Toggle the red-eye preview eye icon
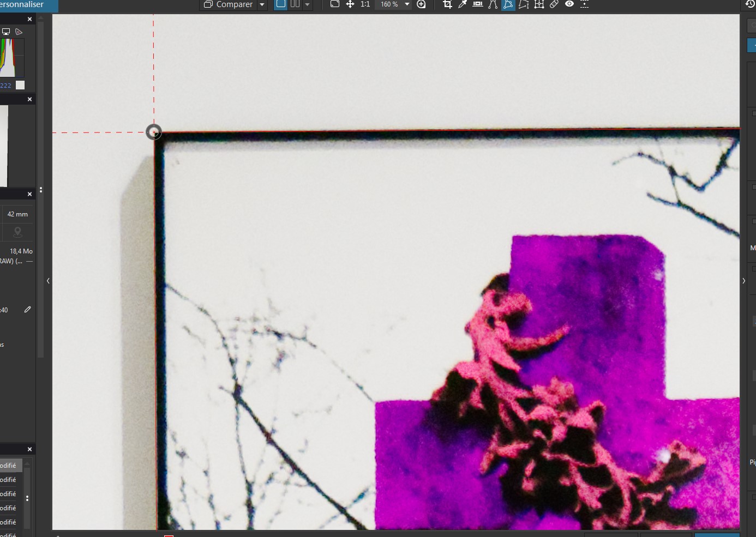 569,4
